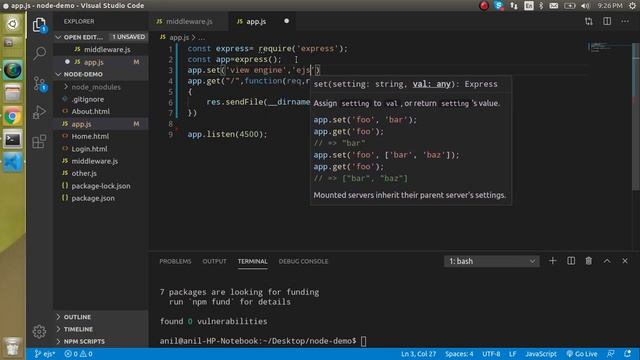Click the app.js breadcrumb in editor
Screen dimensions: 640x360
[x=179, y=38]
